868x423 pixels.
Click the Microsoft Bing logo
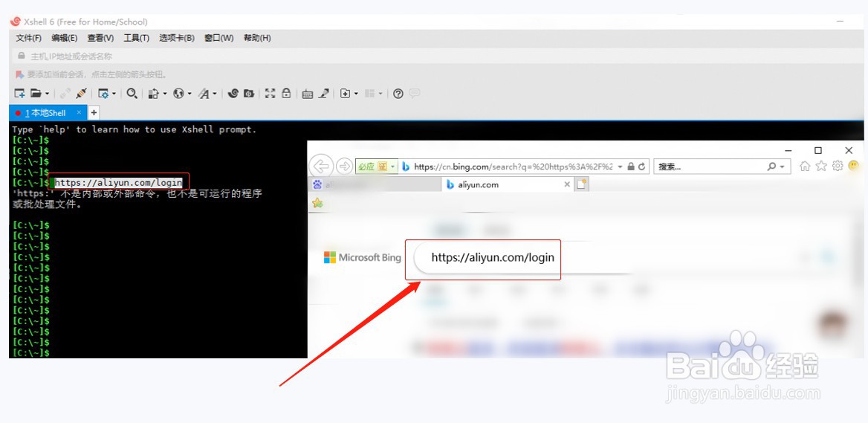[x=362, y=257]
